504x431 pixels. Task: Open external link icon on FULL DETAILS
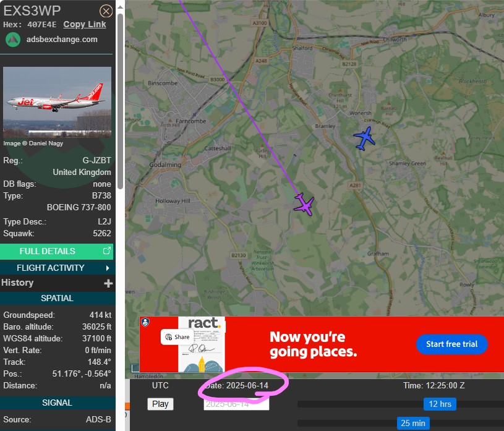pyautogui.click(x=107, y=250)
